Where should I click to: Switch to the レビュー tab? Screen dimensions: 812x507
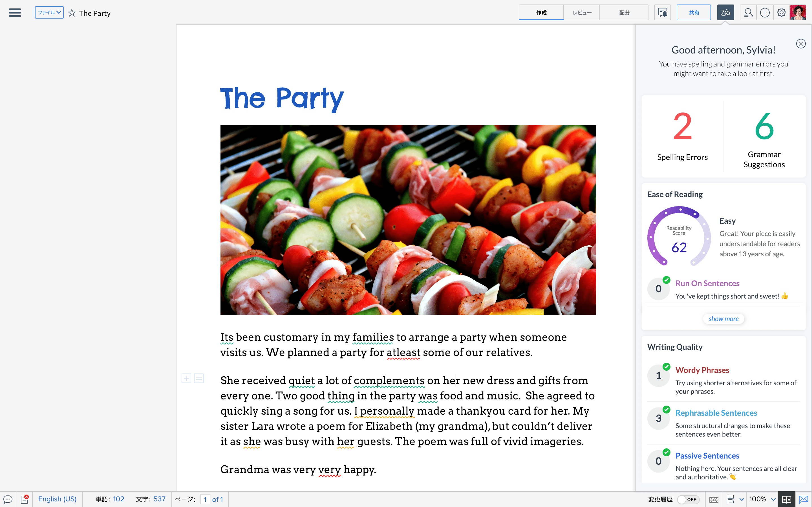(581, 13)
